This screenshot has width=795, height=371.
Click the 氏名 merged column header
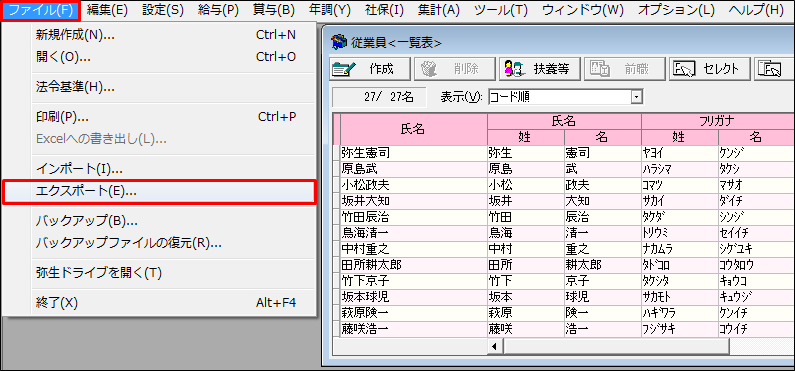coord(413,129)
